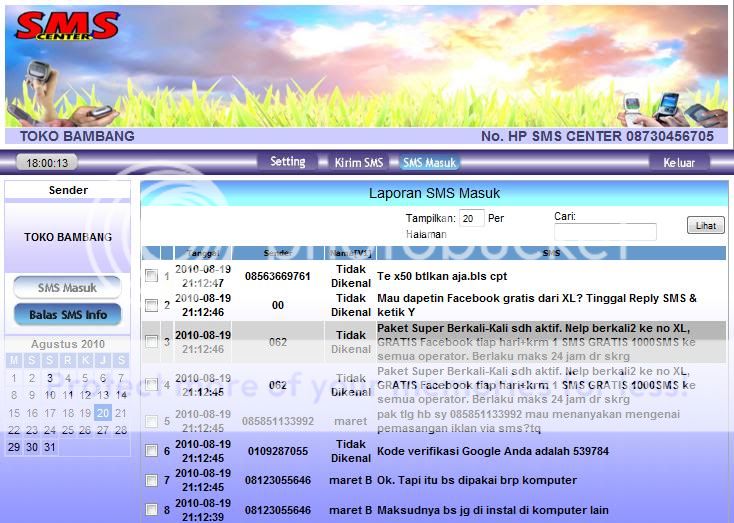734x523 pixels.
Task: Focus the Tampilkan per halaman field
Action: pyautogui.click(x=471, y=218)
